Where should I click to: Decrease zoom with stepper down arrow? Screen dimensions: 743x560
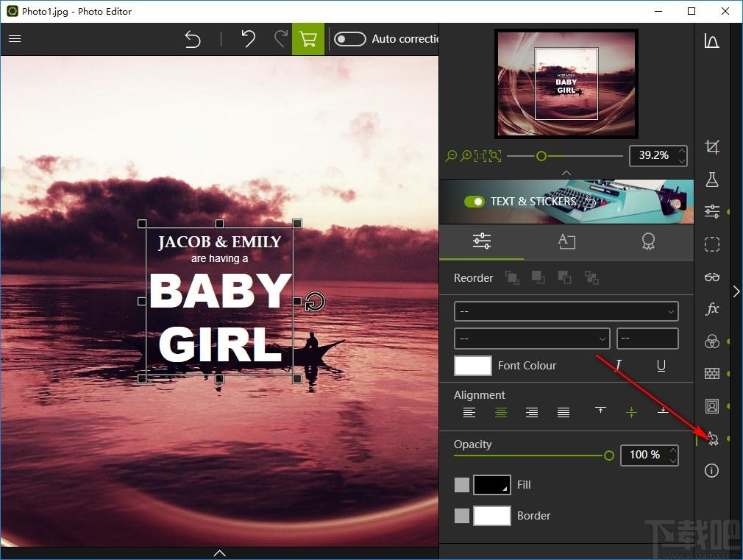(x=682, y=161)
